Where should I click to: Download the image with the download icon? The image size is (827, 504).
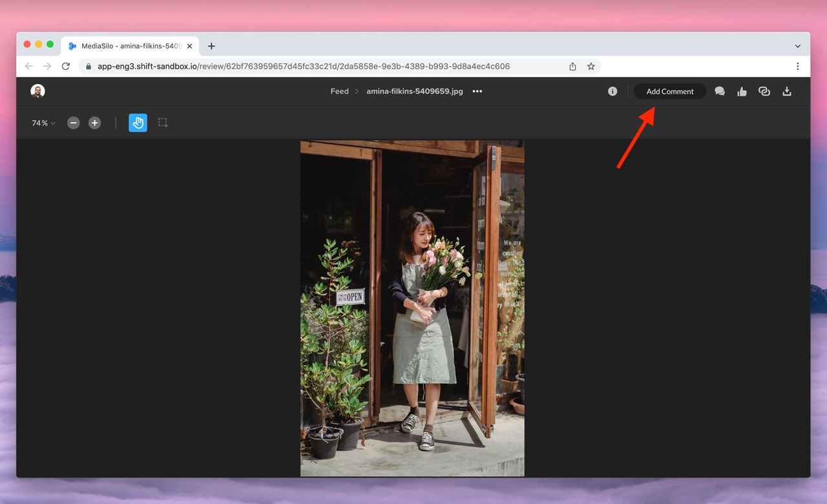pos(787,92)
